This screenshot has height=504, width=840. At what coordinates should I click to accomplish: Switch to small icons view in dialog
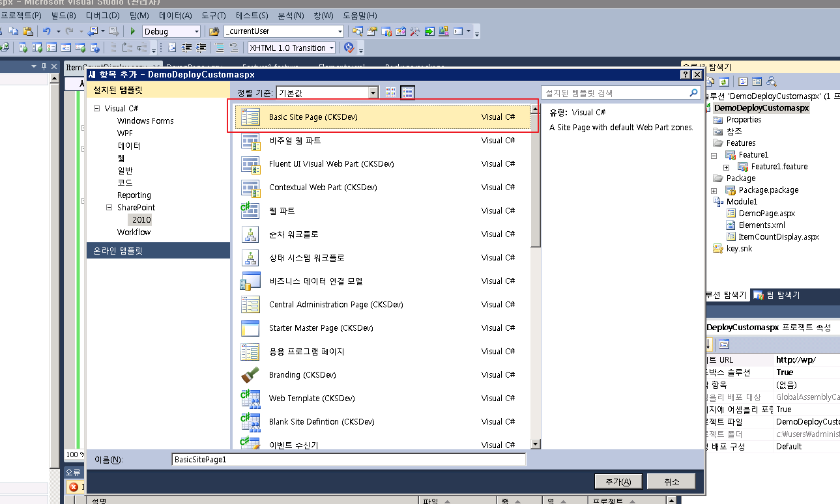[391, 93]
